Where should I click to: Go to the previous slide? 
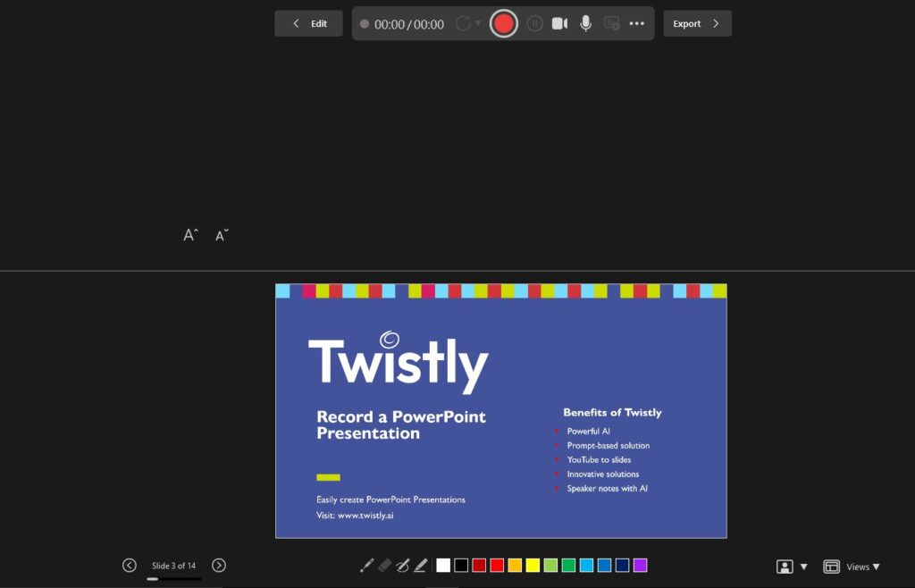point(130,566)
